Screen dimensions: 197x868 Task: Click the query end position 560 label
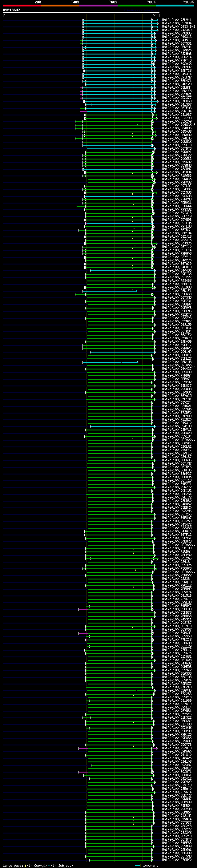(x=155, y=15)
